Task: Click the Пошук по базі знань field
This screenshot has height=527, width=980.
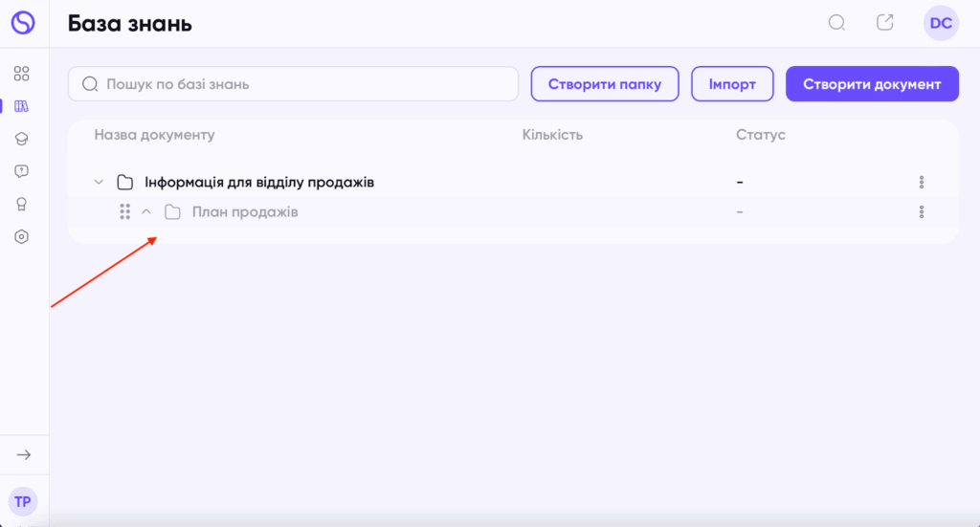Action: tap(293, 84)
